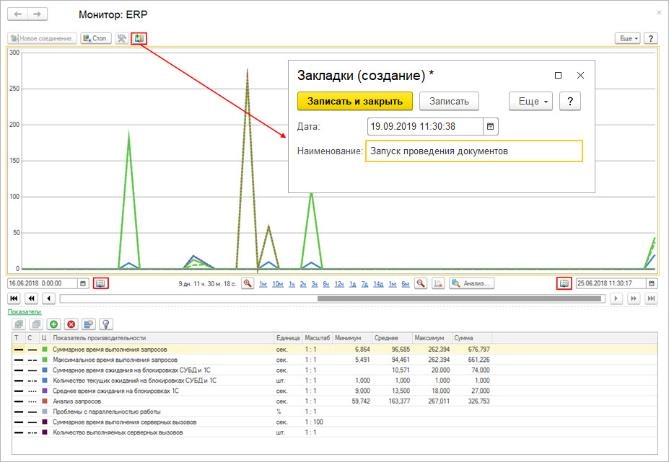The height and width of the screenshot is (462, 669).
Task: Click the add bookmark icon in top toolbar
Action: point(140,38)
